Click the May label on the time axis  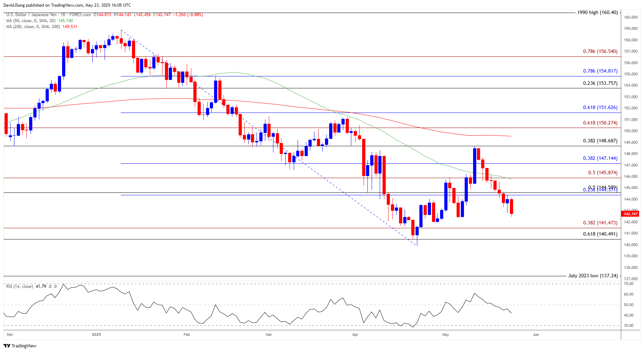(x=445, y=334)
